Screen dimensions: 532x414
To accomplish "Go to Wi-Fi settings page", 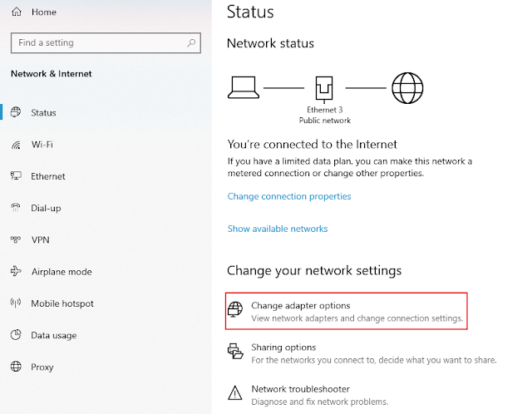I will tap(42, 145).
